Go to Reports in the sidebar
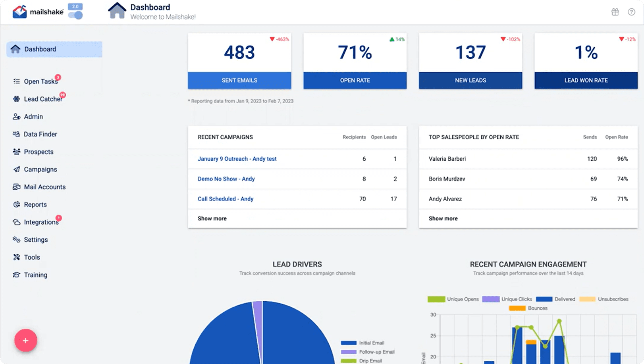This screenshot has height=364, width=644. click(35, 205)
